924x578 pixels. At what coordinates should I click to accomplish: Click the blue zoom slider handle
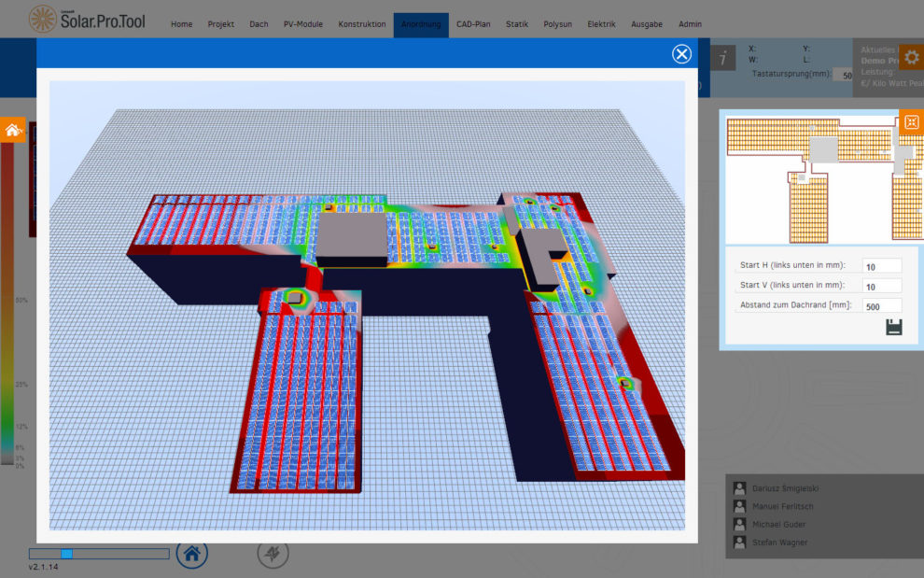click(x=66, y=554)
